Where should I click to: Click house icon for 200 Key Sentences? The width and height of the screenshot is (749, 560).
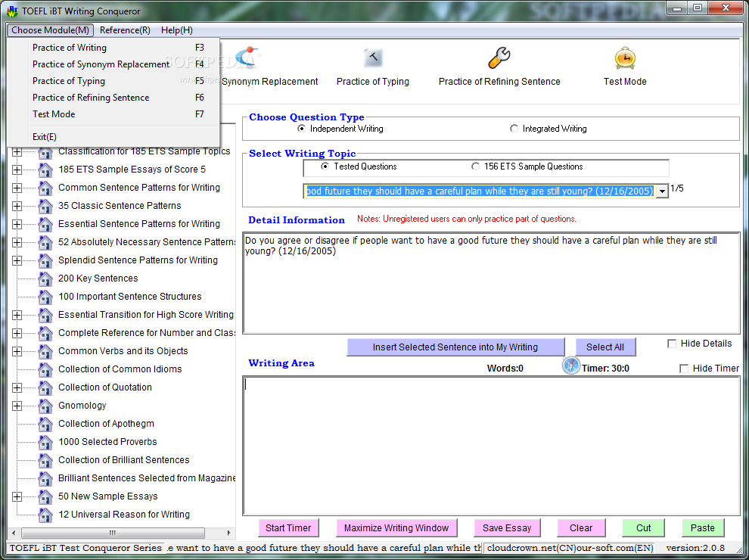pyautogui.click(x=45, y=278)
